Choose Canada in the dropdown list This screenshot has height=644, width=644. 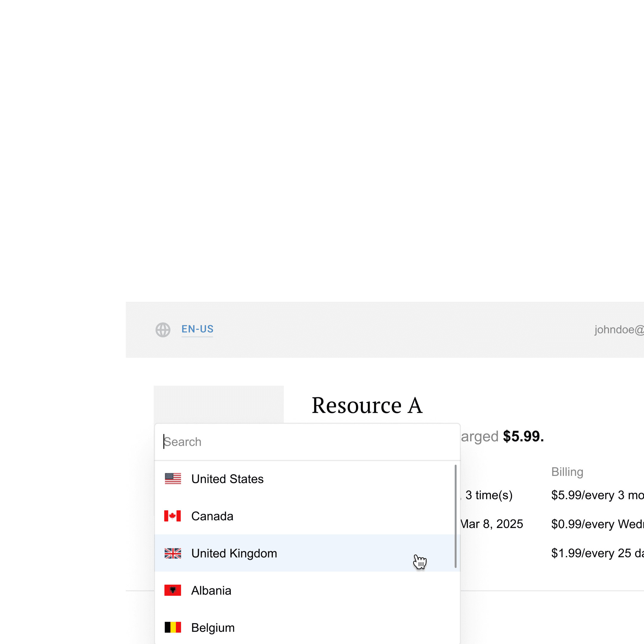click(x=212, y=516)
